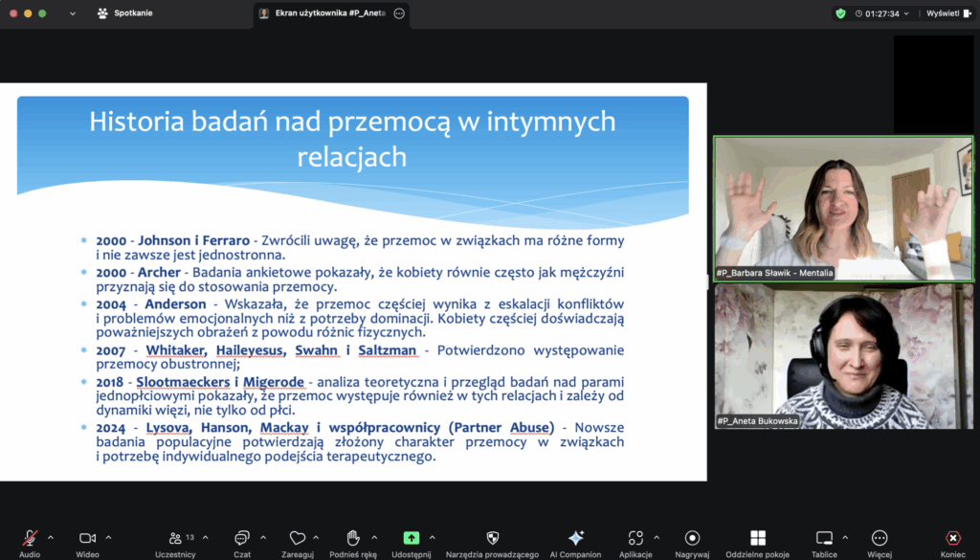980x560 pixels.
Task: Click the green Udostępnij share screen icon
Action: pyautogui.click(x=412, y=538)
